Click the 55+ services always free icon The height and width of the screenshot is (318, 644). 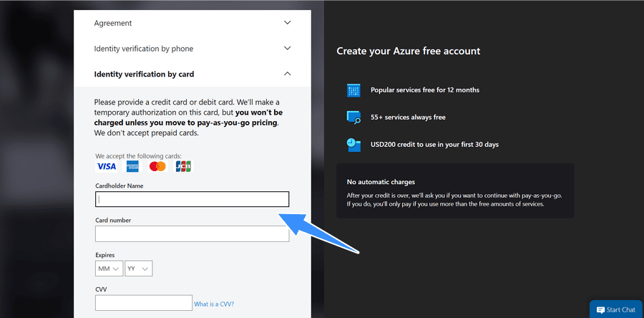tap(353, 117)
